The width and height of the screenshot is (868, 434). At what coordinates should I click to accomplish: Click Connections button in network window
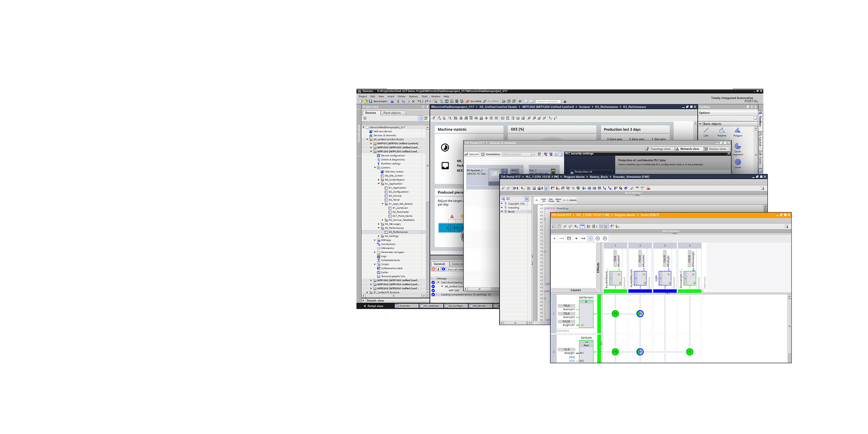tap(490, 154)
